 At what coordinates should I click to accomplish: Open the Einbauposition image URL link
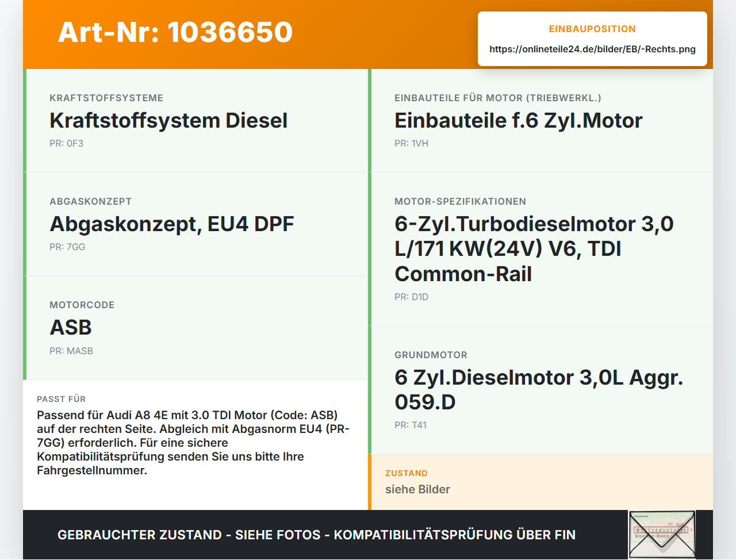point(592,49)
